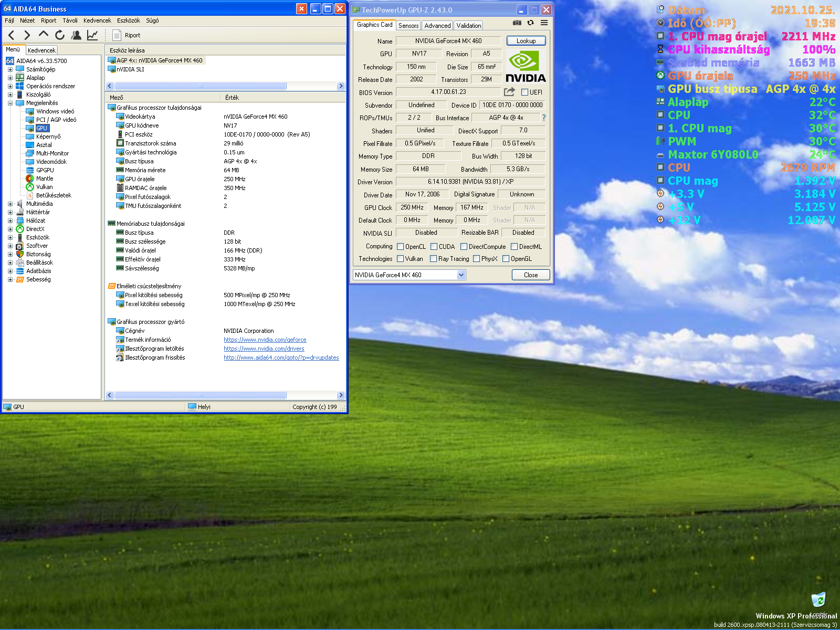840x630 pixels.
Task: Select Asztal tree item
Action: [x=44, y=145]
